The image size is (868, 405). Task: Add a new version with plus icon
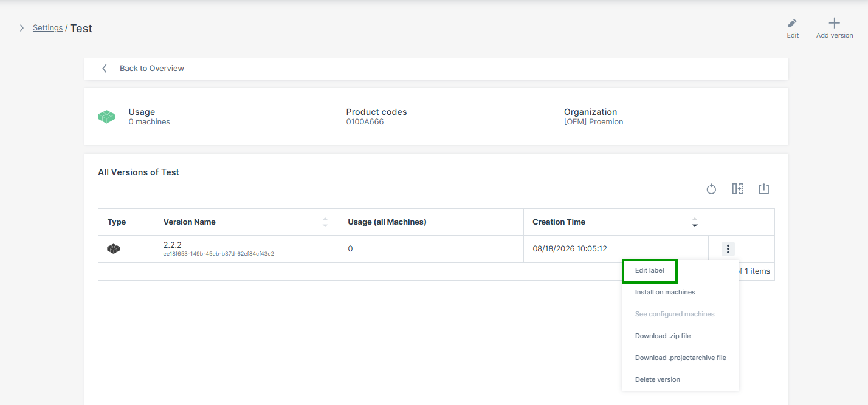click(835, 23)
